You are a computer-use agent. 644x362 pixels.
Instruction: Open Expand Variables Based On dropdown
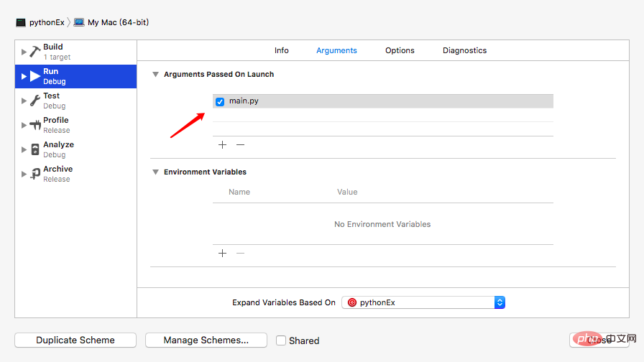pos(423,302)
